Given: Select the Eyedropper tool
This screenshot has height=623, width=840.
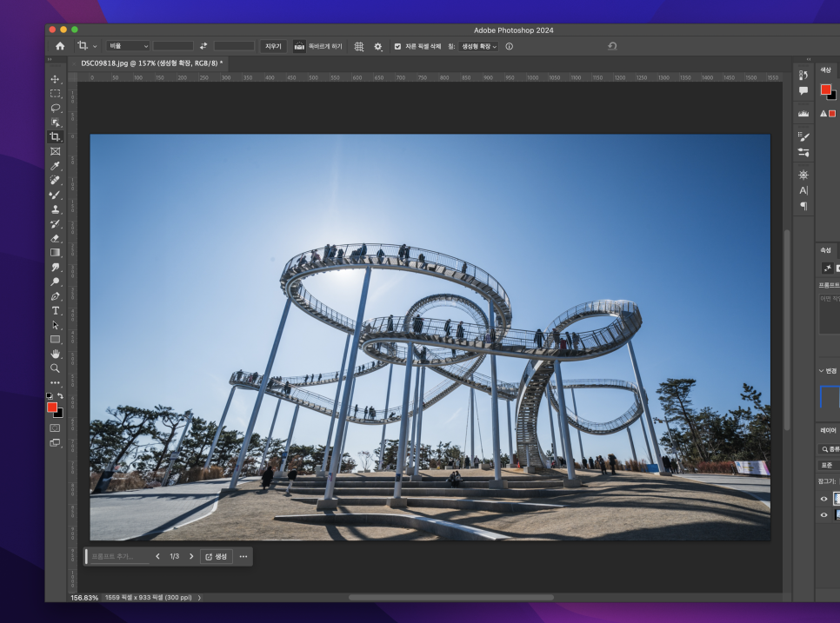Looking at the screenshot, I should 55,166.
